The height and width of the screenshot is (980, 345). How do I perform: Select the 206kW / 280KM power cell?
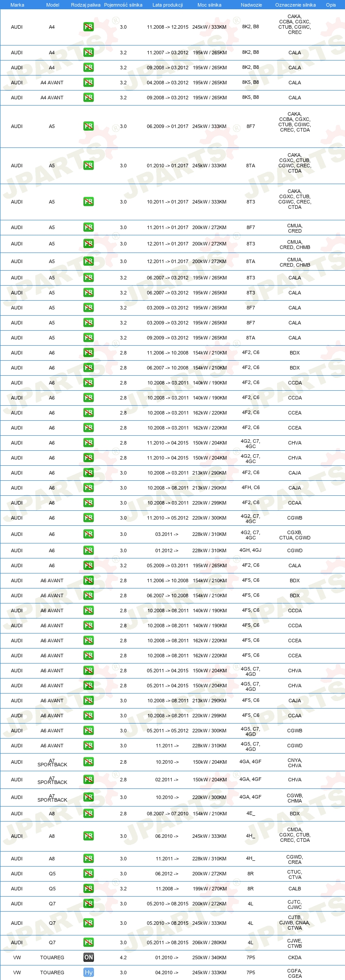(x=210, y=942)
